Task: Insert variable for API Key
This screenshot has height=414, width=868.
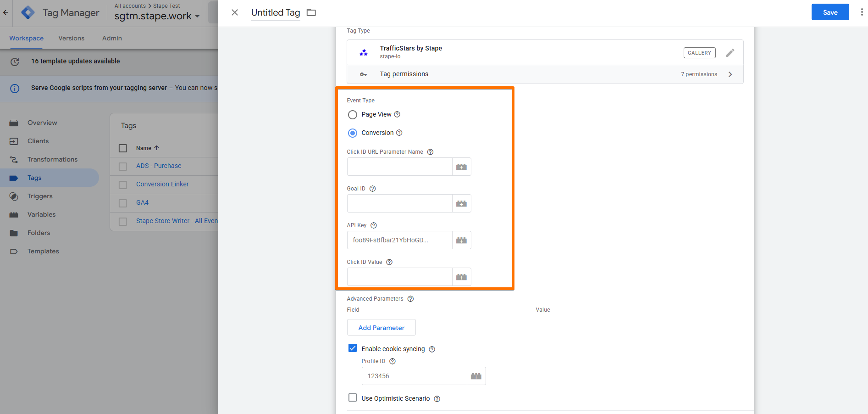Action: pyautogui.click(x=461, y=240)
